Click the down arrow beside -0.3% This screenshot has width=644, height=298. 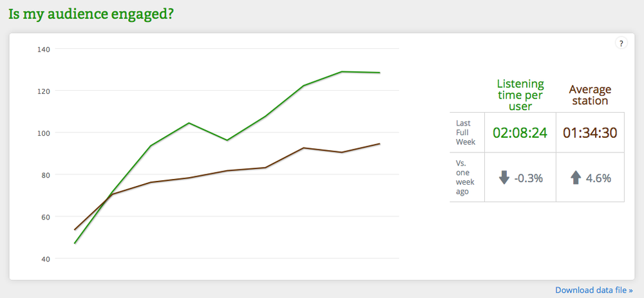coord(504,178)
